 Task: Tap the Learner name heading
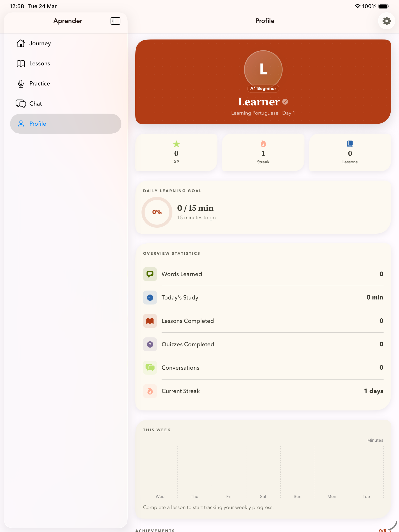click(259, 102)
